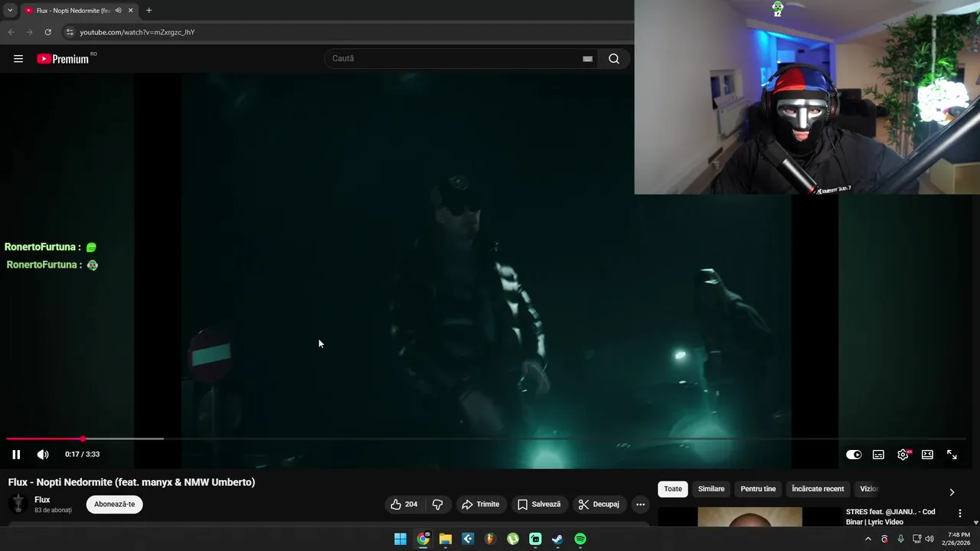Click the red playhead scrubber dot
The image size is (980, 551).
coord(83,439)
